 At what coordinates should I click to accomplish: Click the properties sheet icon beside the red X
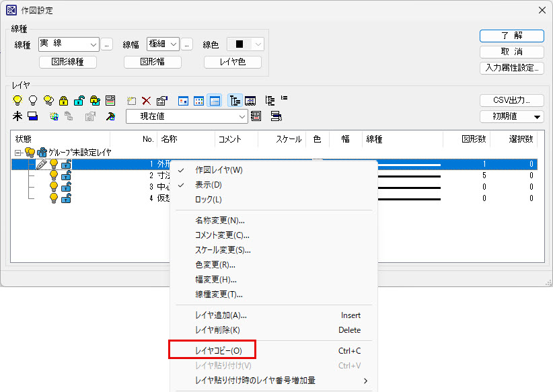pos(162,101)
